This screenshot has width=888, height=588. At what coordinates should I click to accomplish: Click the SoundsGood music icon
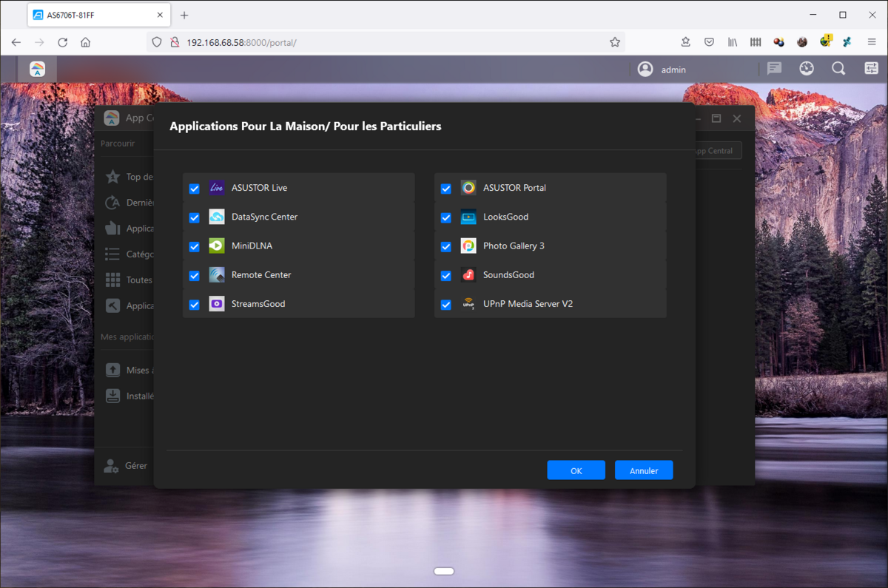pyautogui.click(x=468, y=275)
